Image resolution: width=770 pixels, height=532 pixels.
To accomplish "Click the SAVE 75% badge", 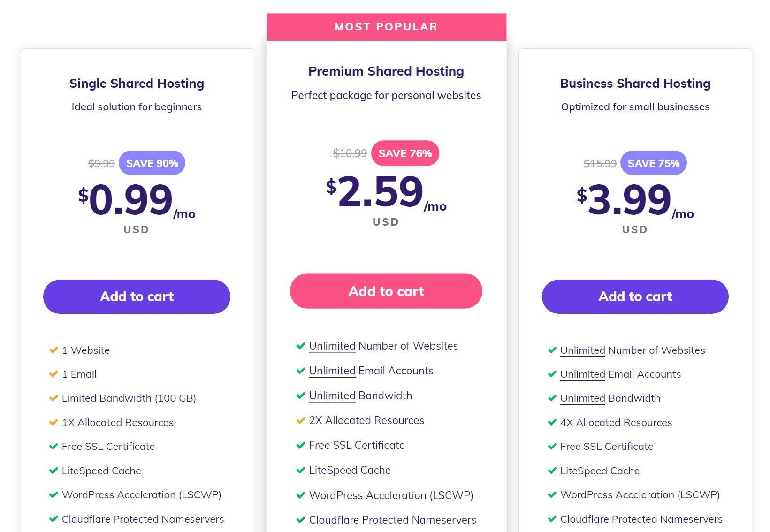I will point(653,163).
